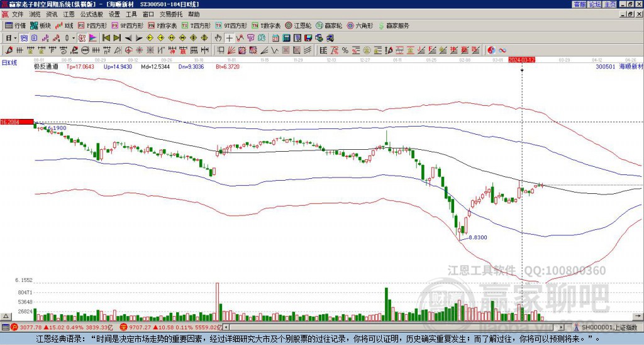Open 赢家服务 service page
The height and width of the screenshot is (345, 644).
[x=394, y=25]
